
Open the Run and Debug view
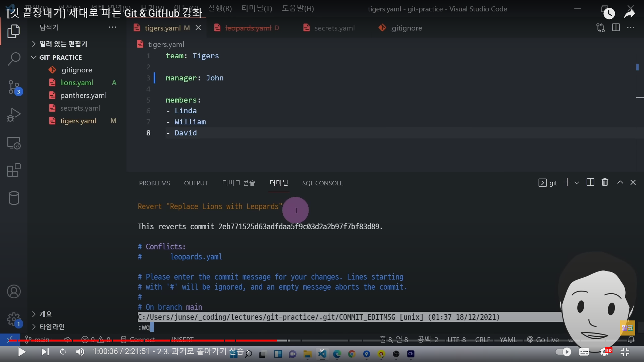coord(14,115)
